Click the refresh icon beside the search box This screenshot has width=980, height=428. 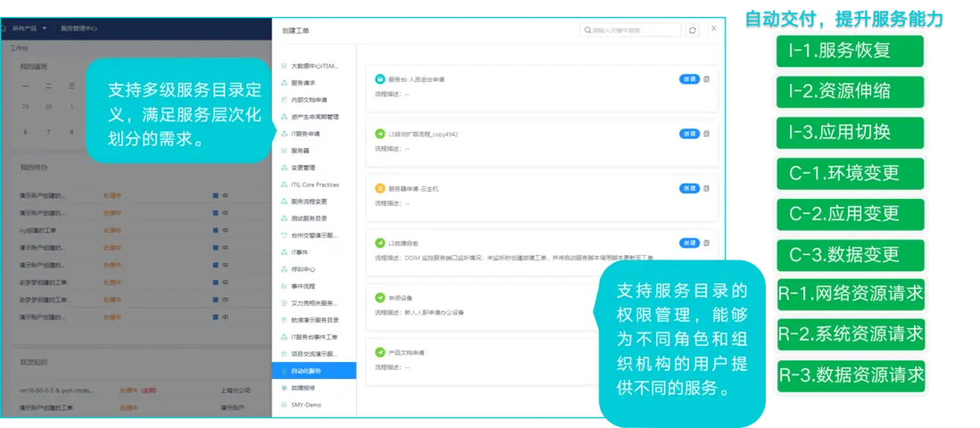coord(692,30)
